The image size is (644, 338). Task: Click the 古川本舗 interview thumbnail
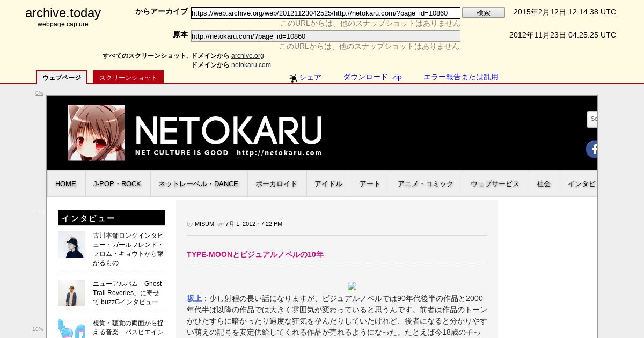(x=71, y=245)
